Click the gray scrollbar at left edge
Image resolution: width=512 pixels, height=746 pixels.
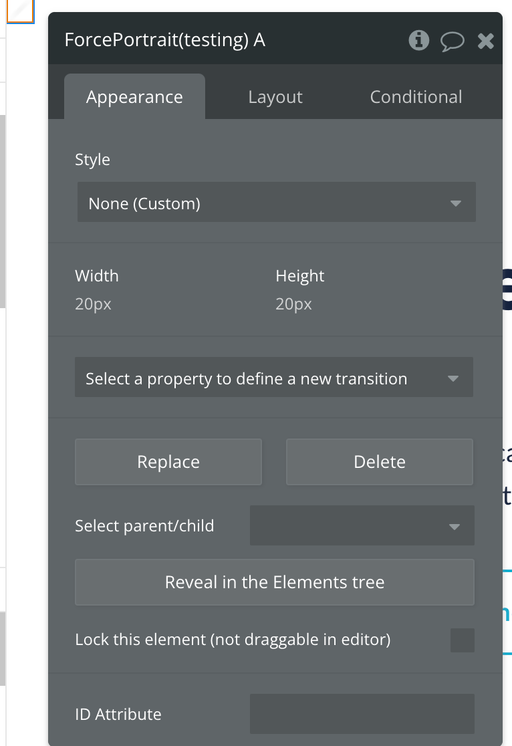pyautogui.click(x=2, y=211)
